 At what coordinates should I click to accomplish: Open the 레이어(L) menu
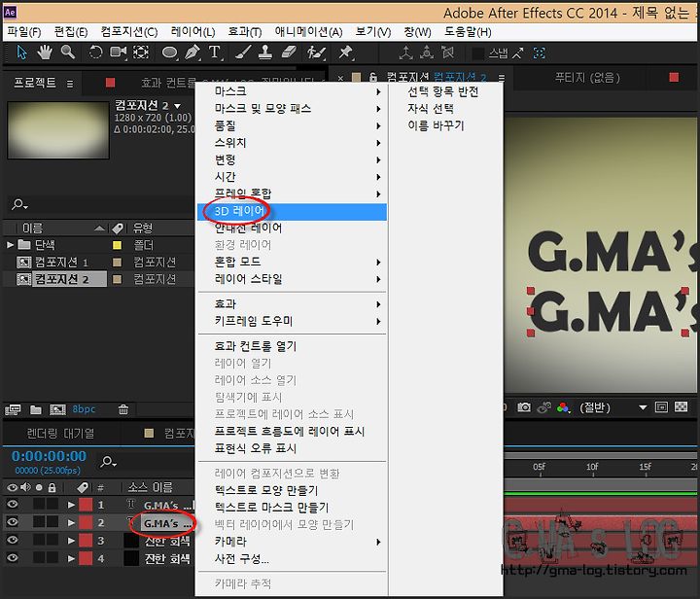point(192,32)
